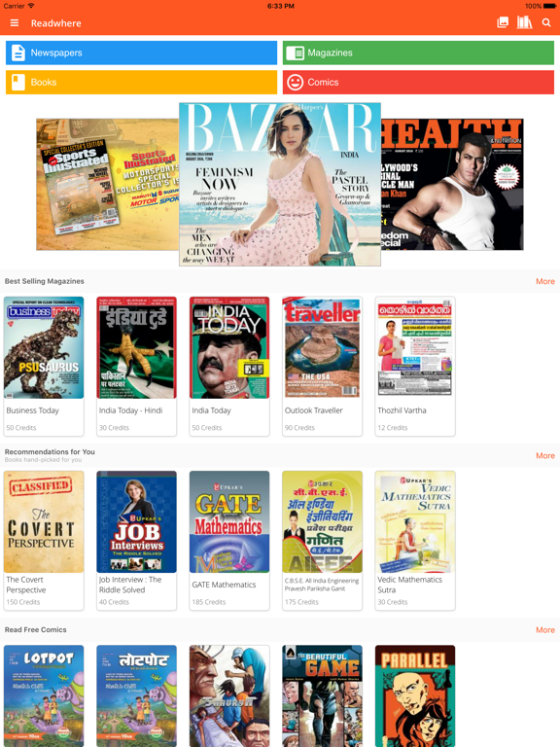Tap the Newspapers document icon

point(18,53)
